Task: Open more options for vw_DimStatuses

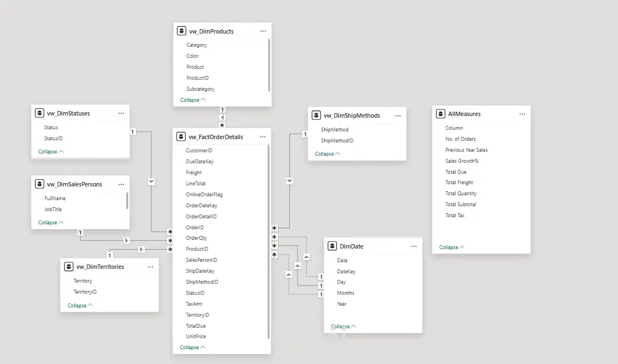Action: point(121,113)
